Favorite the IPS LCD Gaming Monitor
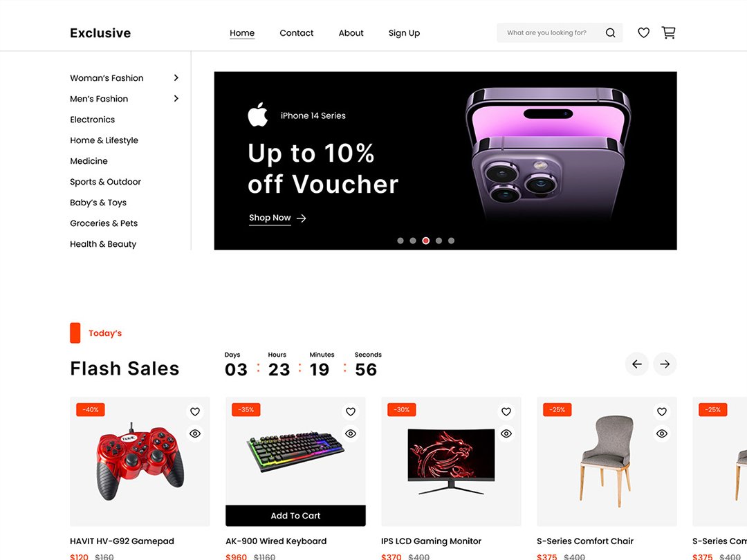The image size is (747, 560). point(506,411)
